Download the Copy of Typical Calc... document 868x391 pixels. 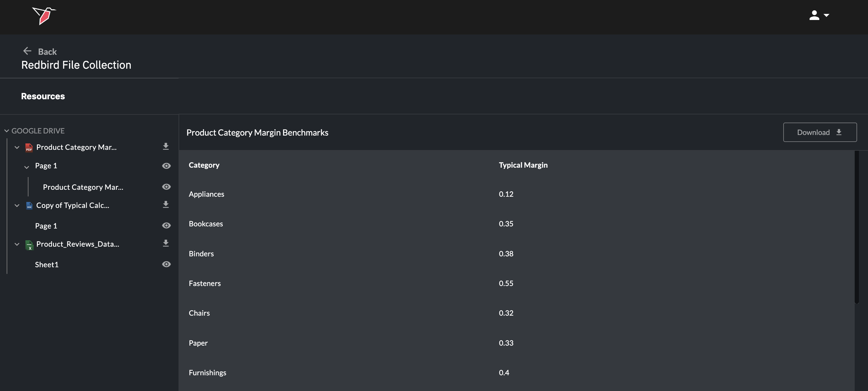point(166,205)
